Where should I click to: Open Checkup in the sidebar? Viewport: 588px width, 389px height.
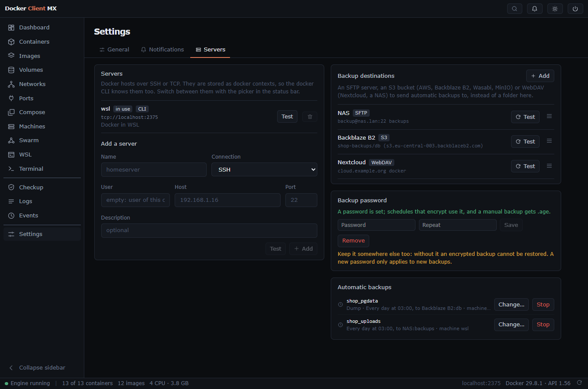pos(42,188)
